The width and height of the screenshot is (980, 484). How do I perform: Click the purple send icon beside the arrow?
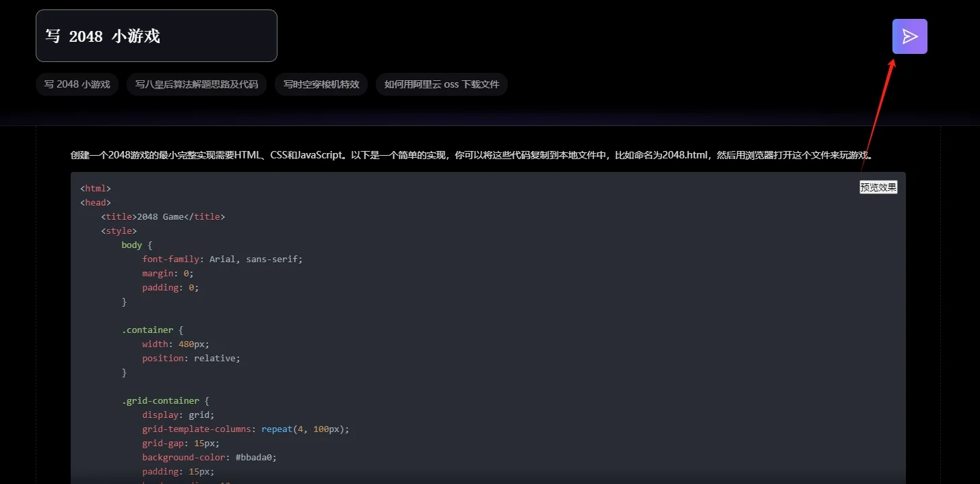tap(909, 36)
